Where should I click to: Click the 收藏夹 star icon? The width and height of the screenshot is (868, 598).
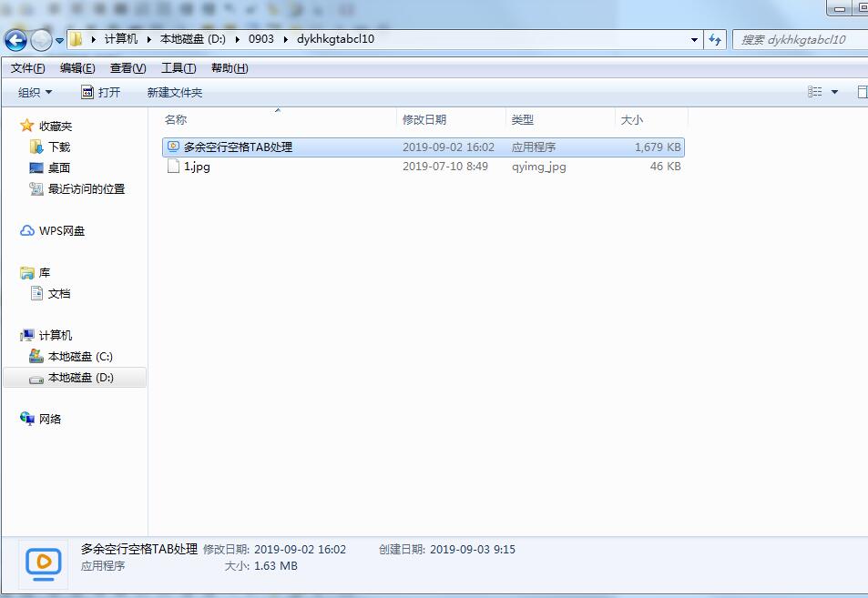tap(27, 126)
